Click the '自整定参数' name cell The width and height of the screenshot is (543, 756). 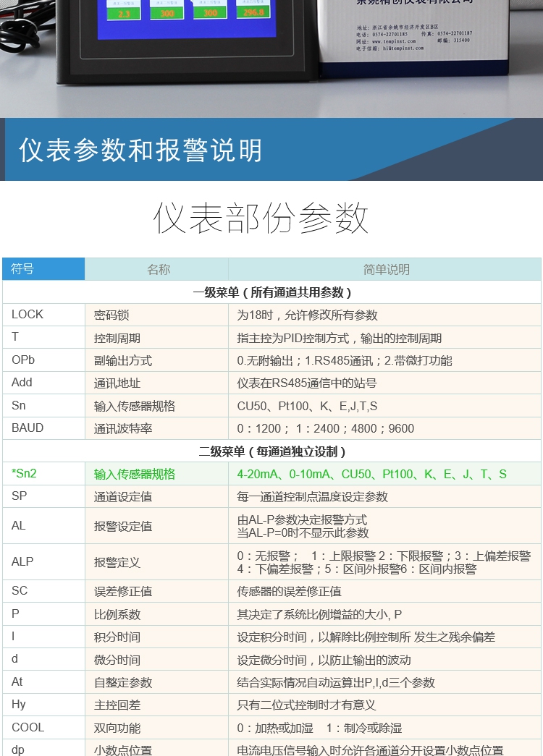coord(156,682)
